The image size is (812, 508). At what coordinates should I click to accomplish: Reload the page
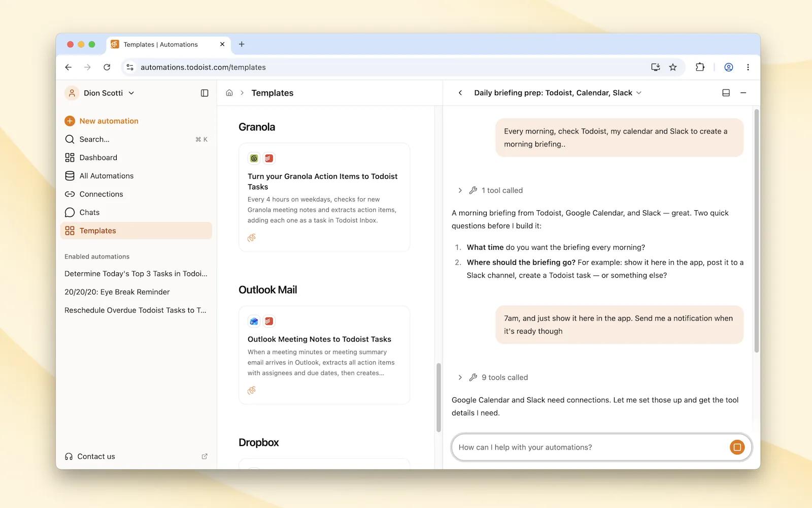[107, 67]
